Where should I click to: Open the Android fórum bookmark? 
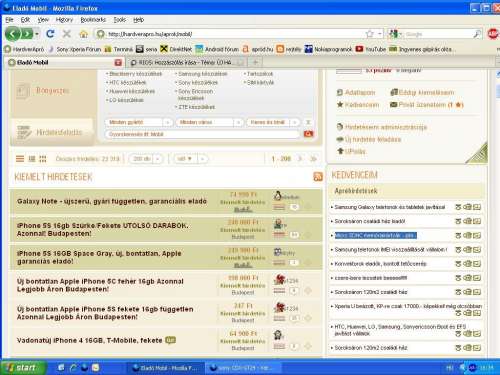[x=217, y=49]
